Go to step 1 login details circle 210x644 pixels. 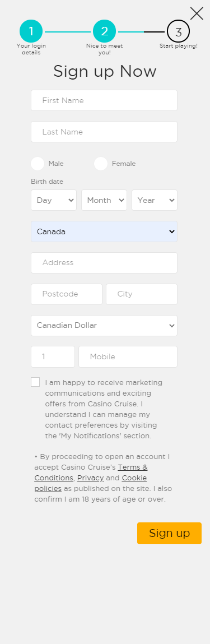pos(31,31)
